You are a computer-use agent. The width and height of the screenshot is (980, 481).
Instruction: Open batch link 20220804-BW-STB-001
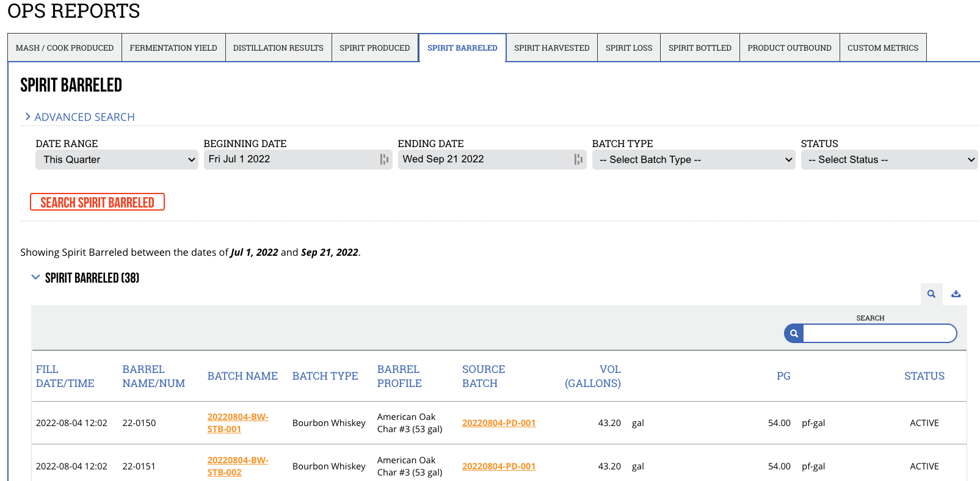(x=238, y=423)
